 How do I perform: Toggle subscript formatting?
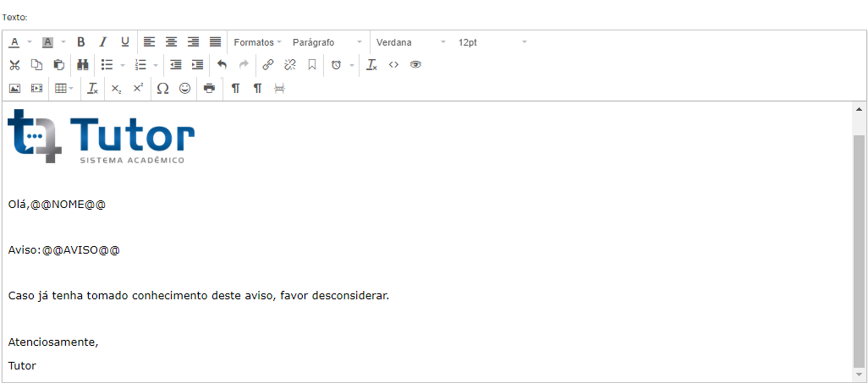(116, 88)
